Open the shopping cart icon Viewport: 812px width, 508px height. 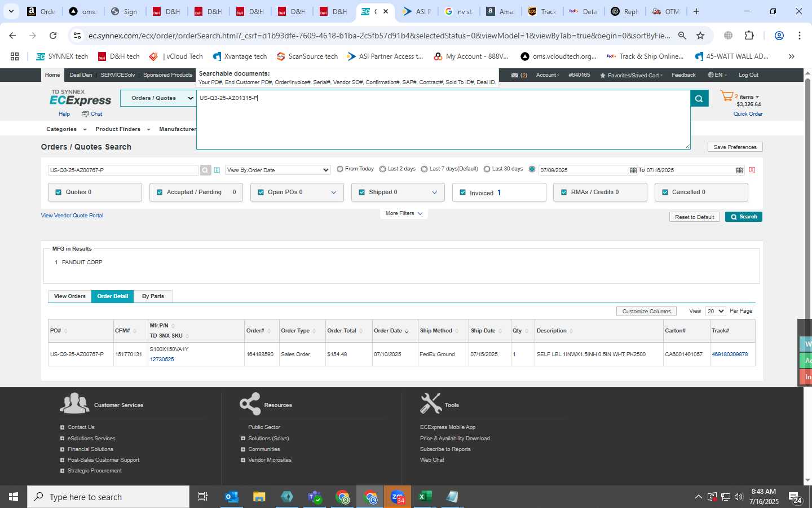727,97
